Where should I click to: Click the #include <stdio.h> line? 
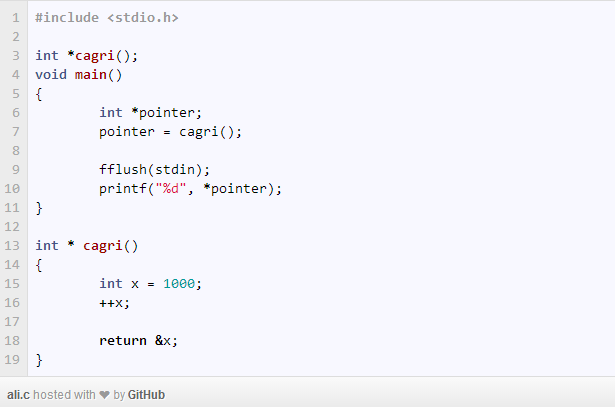(x=107, y=18)
